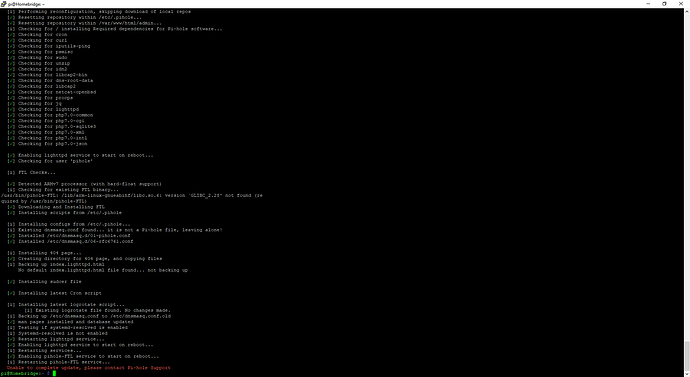Click 'Testing if systemd-resolved is enabled' line
Screen dimensions: 690x377
click(67, 328)
